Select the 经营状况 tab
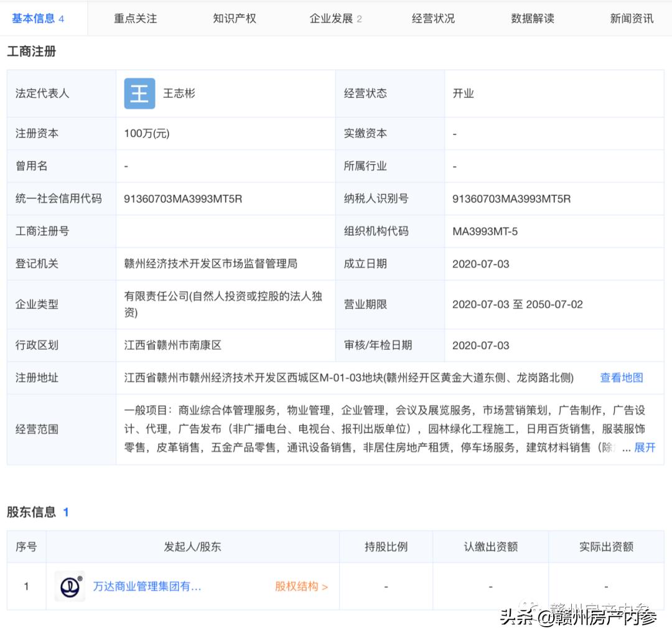The width and height of the screenshot is (672, 641). pyautogui.click(x=433, y=18)
